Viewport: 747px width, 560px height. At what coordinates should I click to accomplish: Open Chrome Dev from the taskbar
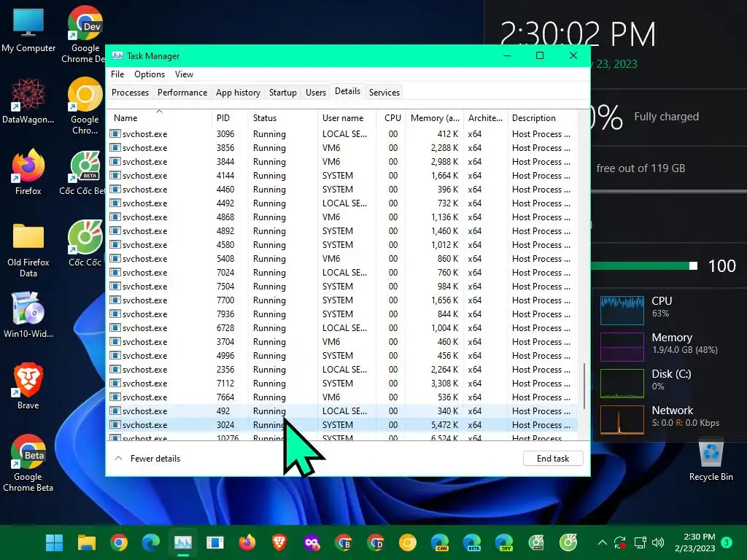(376, 542)
